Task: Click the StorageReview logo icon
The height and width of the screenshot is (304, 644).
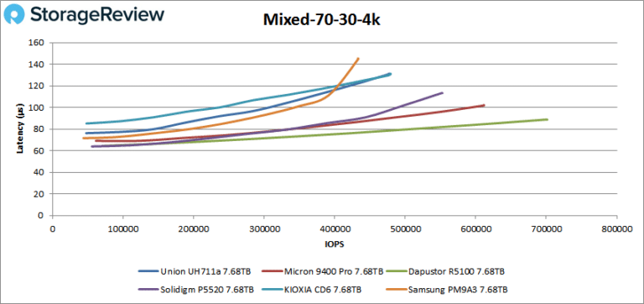Action: [x=14, y=14]
